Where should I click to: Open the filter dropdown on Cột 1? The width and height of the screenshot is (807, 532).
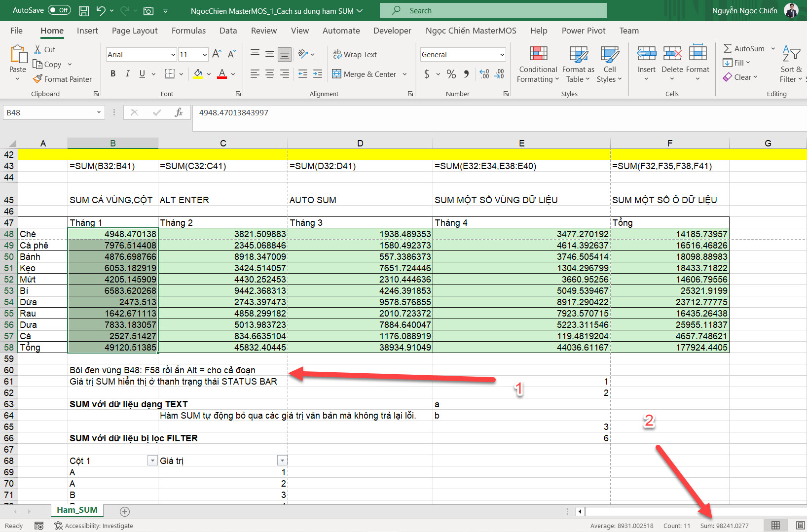(152, 460)
